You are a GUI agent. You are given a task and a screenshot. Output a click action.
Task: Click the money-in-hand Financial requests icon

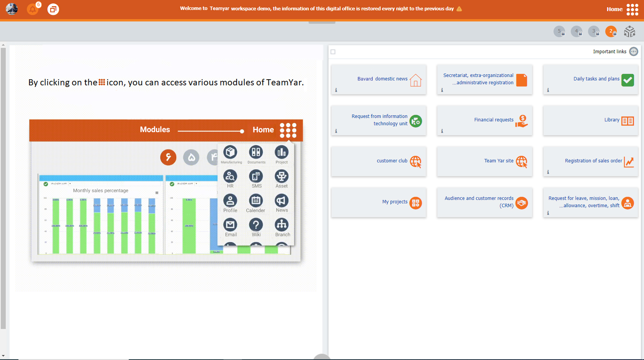[x=522, y=121]
